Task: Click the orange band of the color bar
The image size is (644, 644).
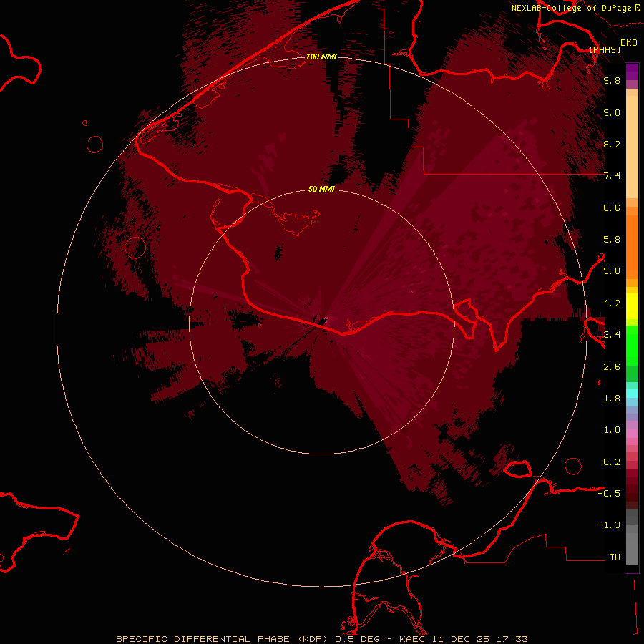Action: 632,247
